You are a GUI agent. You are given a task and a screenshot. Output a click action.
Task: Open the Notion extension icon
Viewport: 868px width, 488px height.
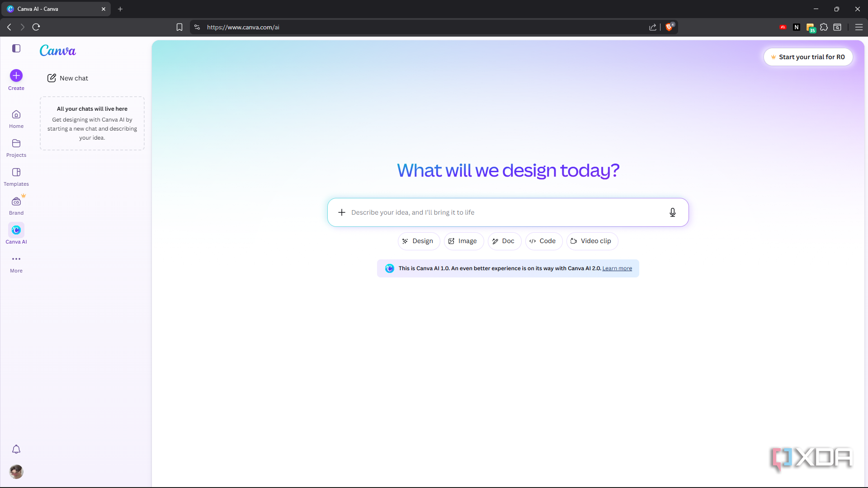point(797,27)
